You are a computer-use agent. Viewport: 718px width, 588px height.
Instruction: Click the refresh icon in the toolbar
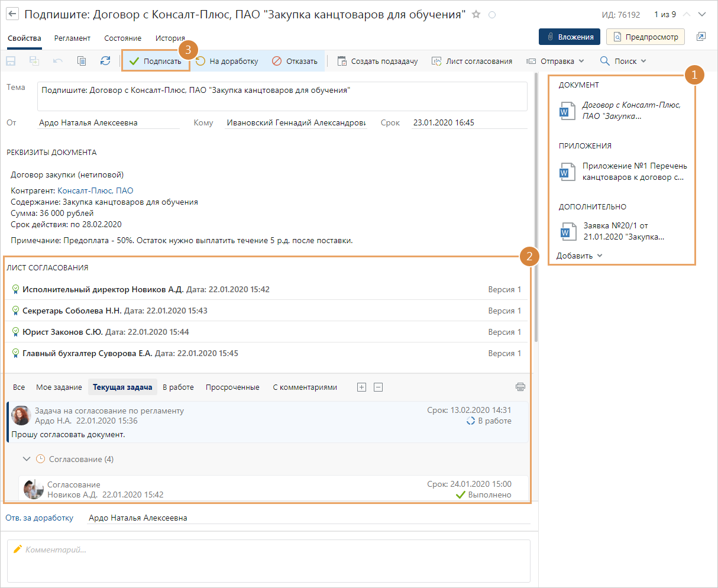coord(105,61)
